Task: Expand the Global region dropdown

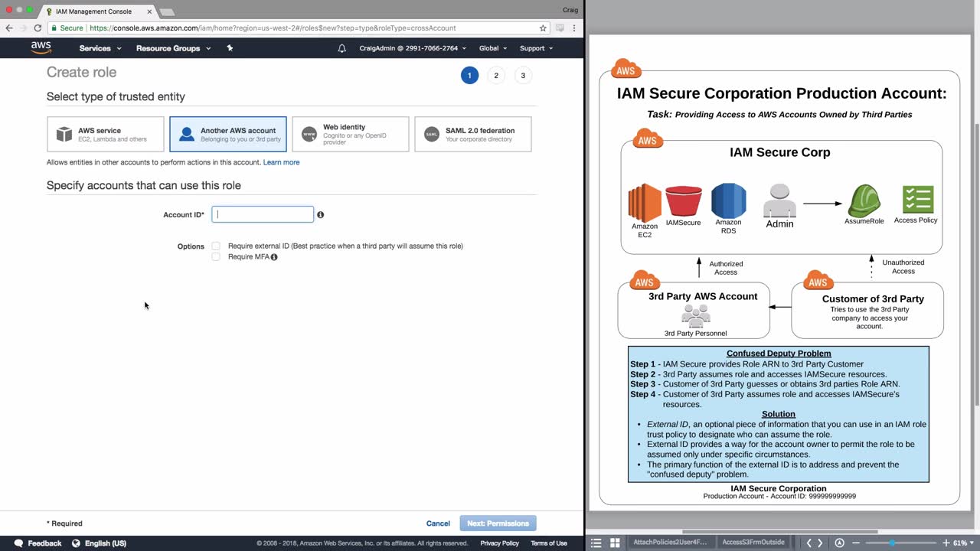Action: point(492,48)
